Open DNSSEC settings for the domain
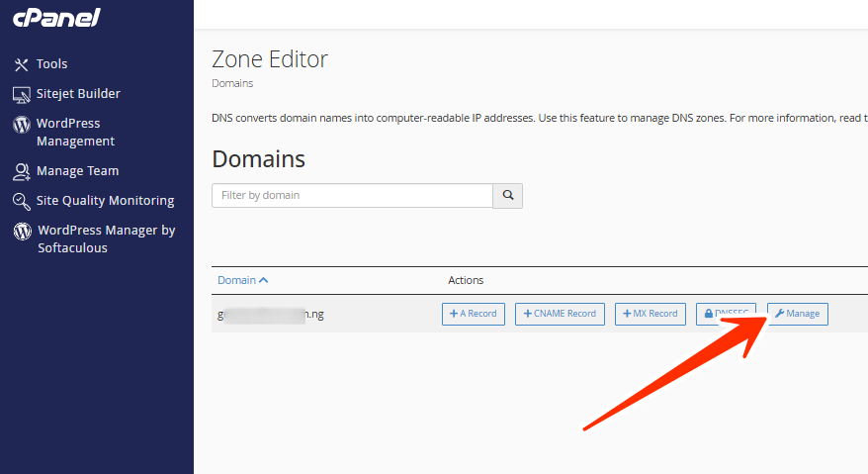The width and height of the screenshot is (868, 474). click(x=726, y=314)
